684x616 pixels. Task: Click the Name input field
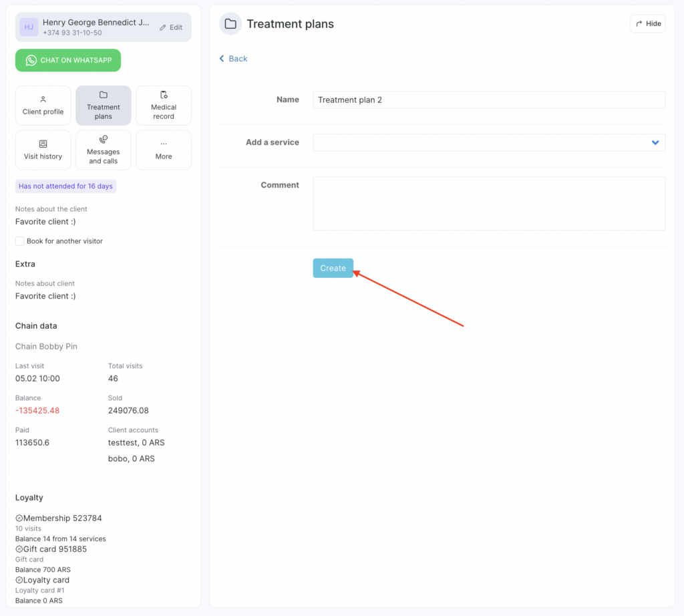coord(488,100)
